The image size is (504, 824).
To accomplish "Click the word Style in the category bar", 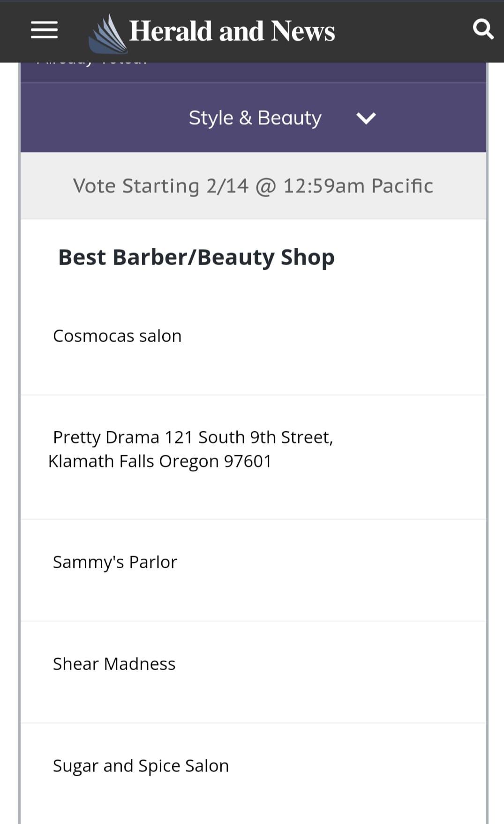I will click(x=211, y=118).
